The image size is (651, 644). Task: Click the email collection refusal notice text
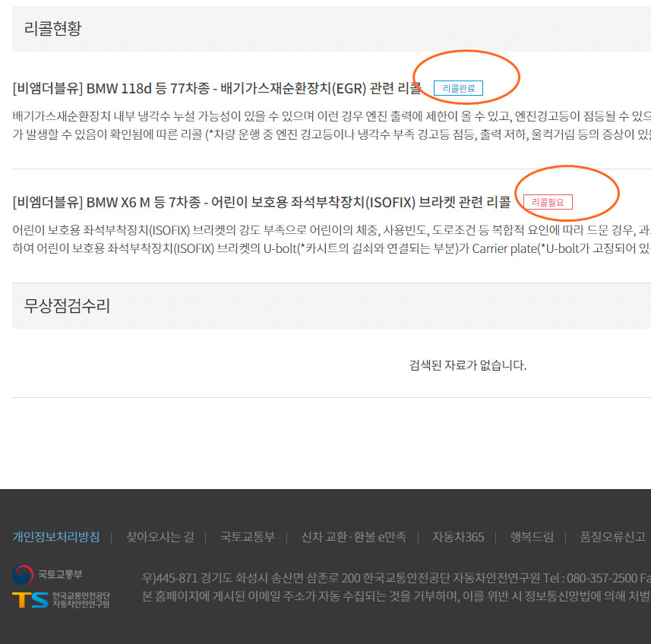point(396,596)
